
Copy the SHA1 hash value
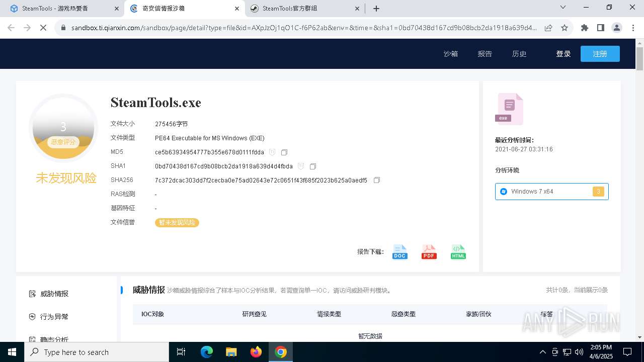click(313, 166)
